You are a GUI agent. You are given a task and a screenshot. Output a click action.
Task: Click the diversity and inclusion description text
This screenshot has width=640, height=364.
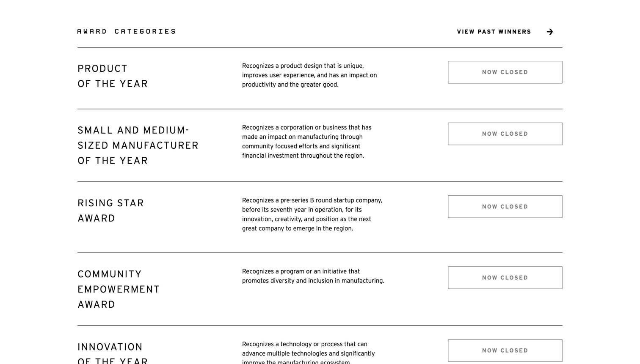[x=313, y=276]
